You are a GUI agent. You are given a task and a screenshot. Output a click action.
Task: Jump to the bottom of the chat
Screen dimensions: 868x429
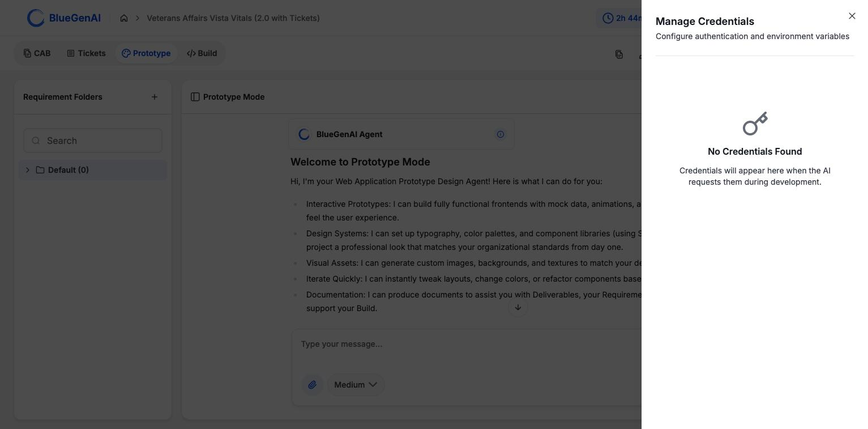pyautogui.click(x=518, y=307)
